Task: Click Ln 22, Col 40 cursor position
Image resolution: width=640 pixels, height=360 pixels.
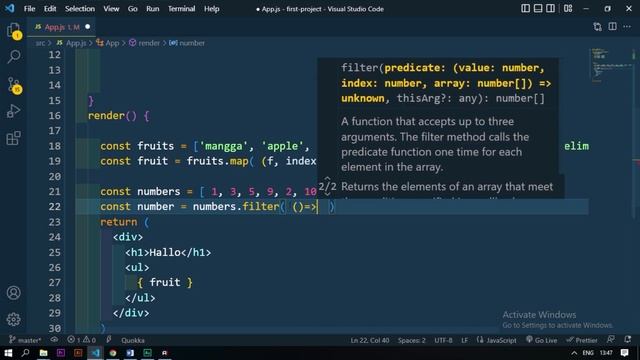Action: [x=370, y=340]
